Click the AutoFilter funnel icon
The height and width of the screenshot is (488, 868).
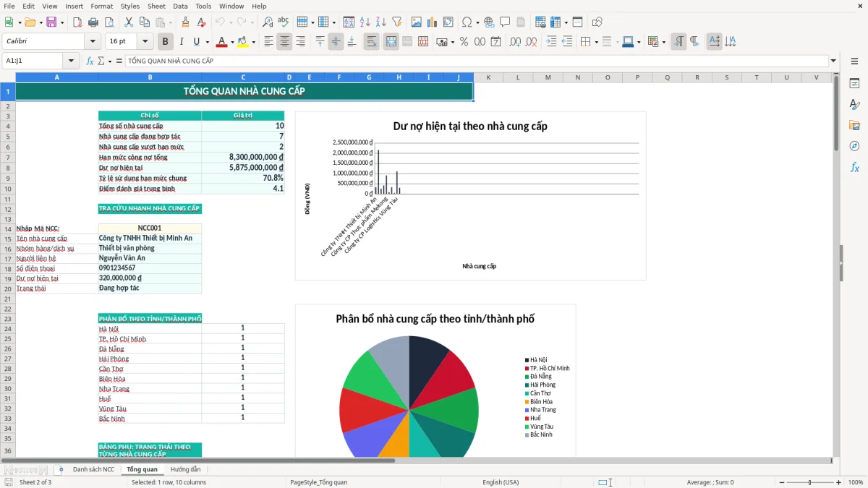point(397,22)
